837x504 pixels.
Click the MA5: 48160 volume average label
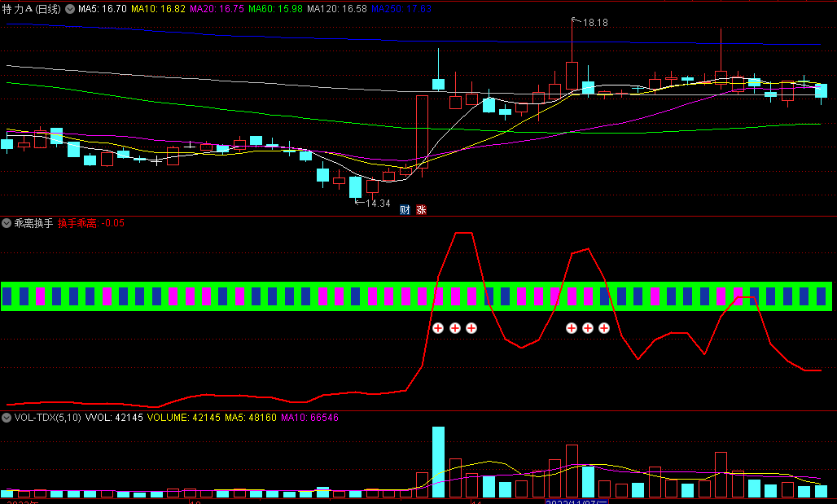(250, 418)
